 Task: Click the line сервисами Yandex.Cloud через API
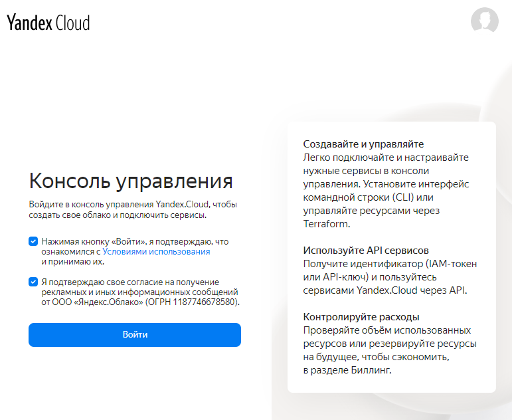[385, 290]
